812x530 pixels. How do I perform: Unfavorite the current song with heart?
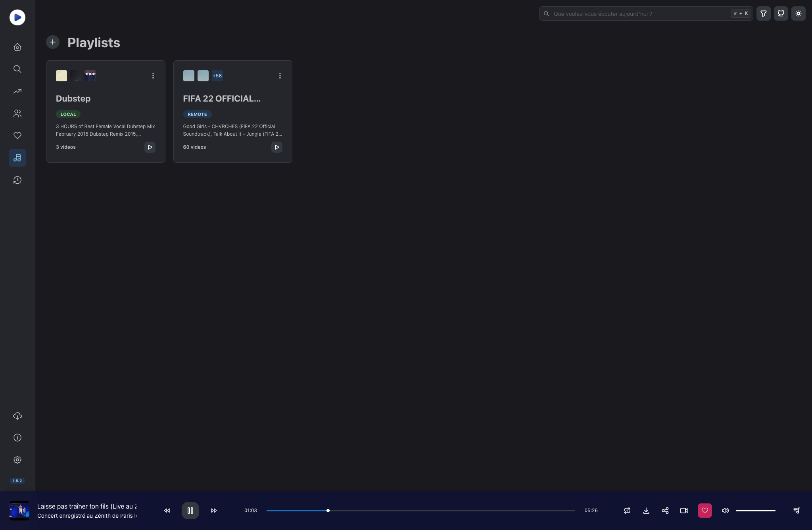point(705,511)
